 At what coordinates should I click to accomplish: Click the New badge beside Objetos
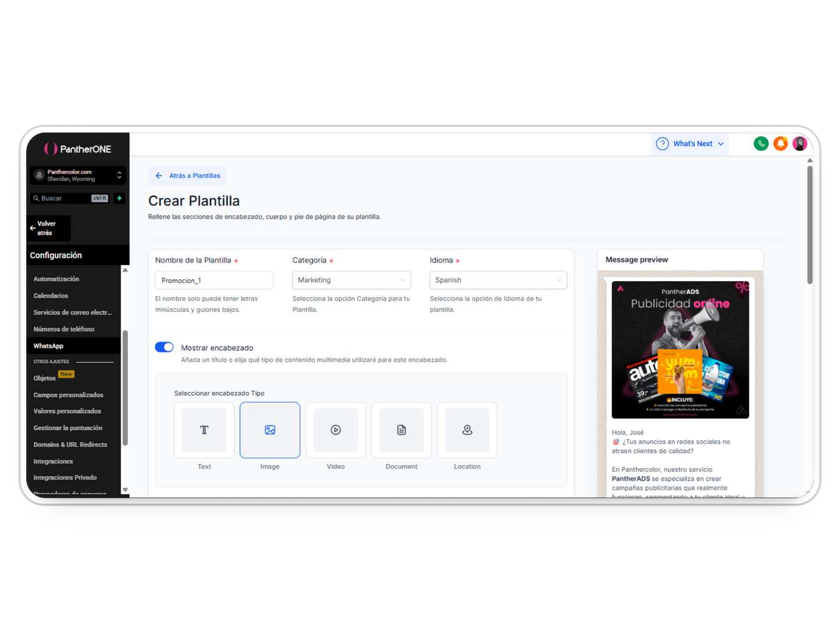66,374
